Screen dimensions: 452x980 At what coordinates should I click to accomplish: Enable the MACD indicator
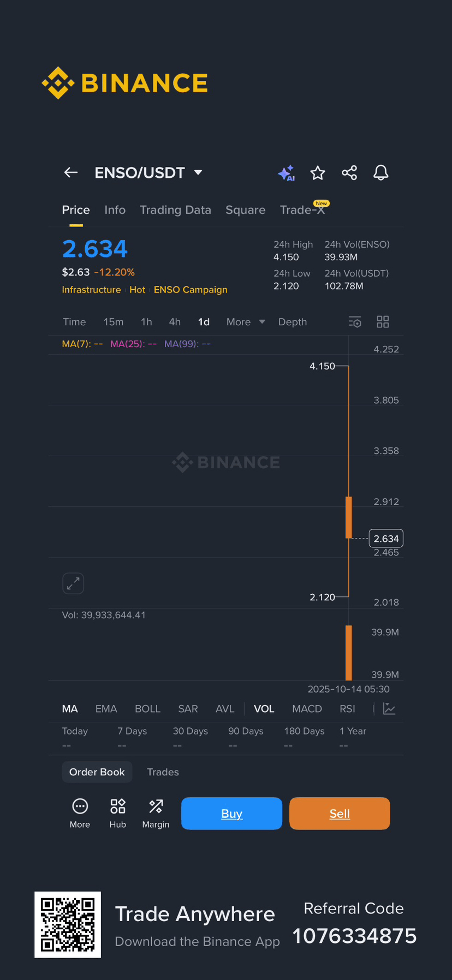pos(307,709)
